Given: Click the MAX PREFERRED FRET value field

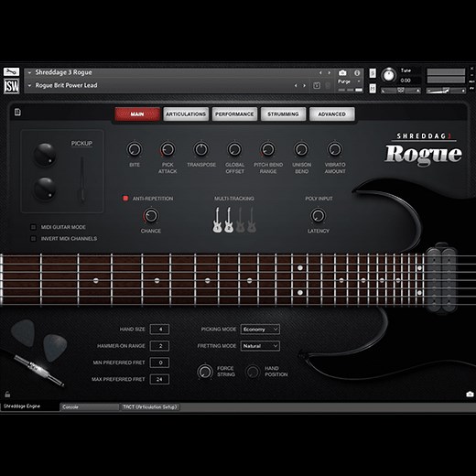Looking at the screenshot, I should [159, 379].
